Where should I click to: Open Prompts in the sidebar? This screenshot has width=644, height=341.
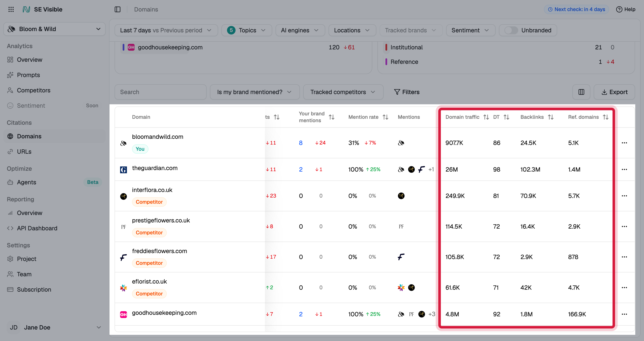(x=28, y=75)
